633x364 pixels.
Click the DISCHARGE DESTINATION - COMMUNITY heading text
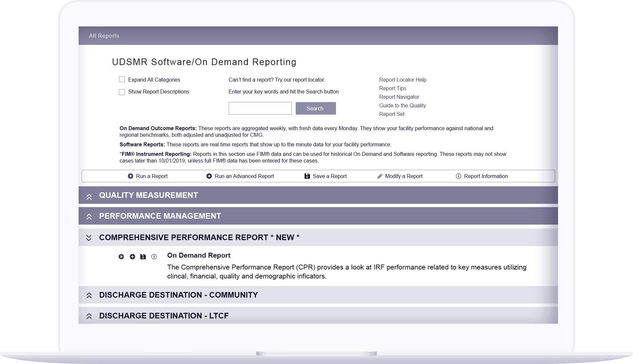pyautogui.click(x=178, y=295)
